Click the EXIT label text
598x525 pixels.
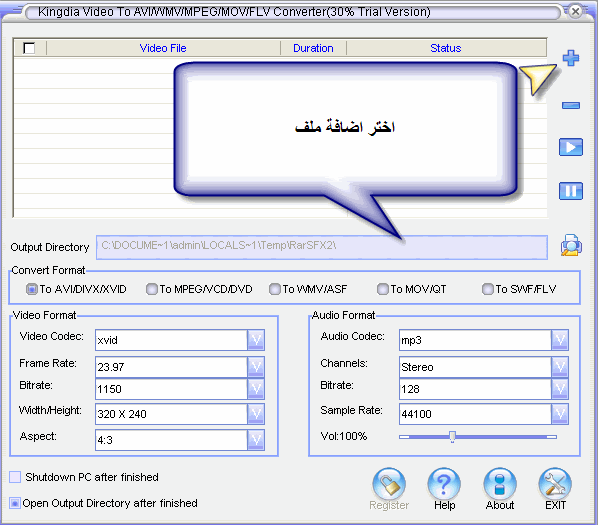pyautogui.click(x=555, y=505)
